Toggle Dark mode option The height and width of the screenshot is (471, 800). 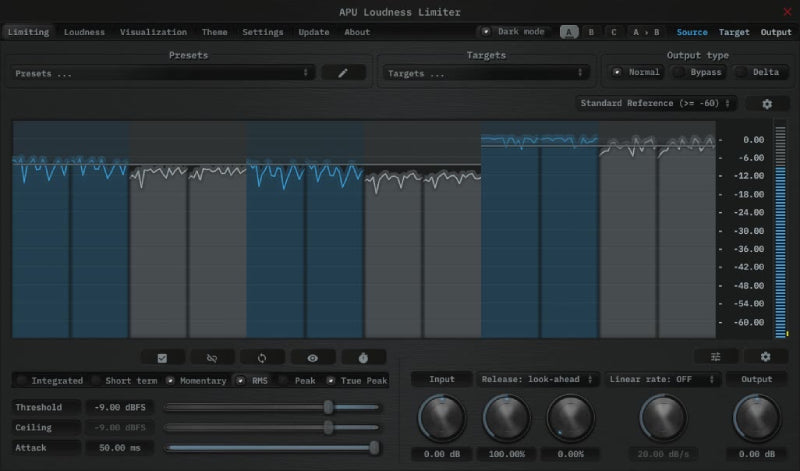pos(514,32)
